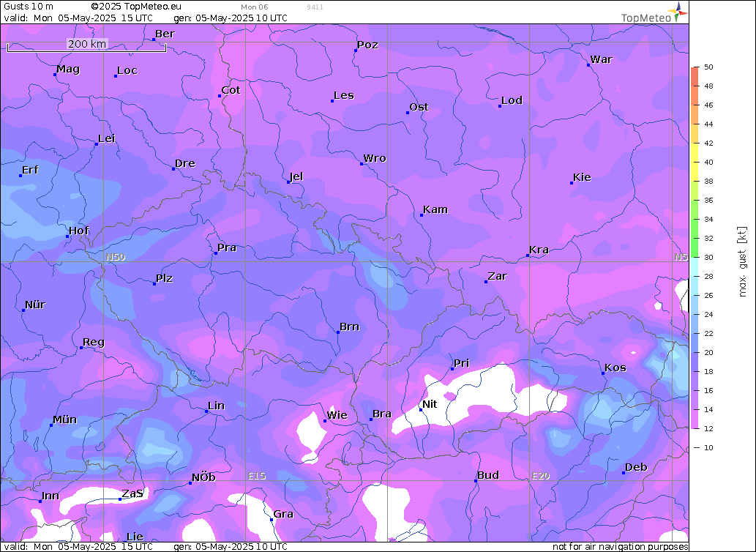Viewport: 756px width, 552px height.
Task: Click the gust colour scale bar
Action: click(x=695, y=247)
